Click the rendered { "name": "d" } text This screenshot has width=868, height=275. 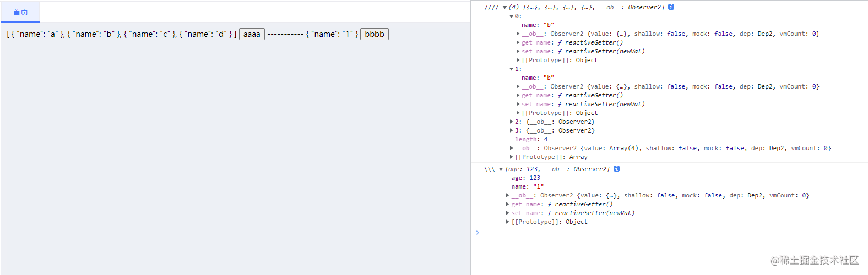(x=206, y=34)
